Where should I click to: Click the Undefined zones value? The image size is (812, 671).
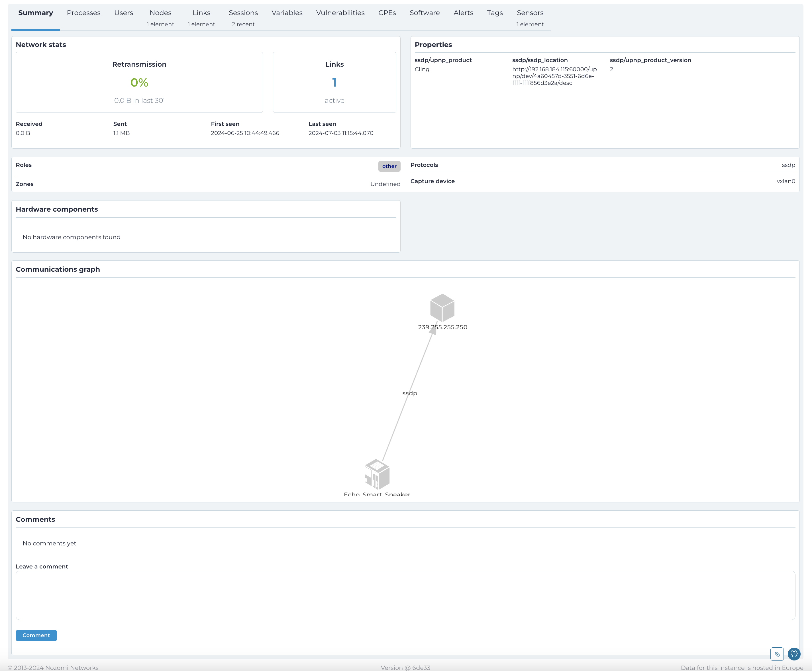[385, 184]
